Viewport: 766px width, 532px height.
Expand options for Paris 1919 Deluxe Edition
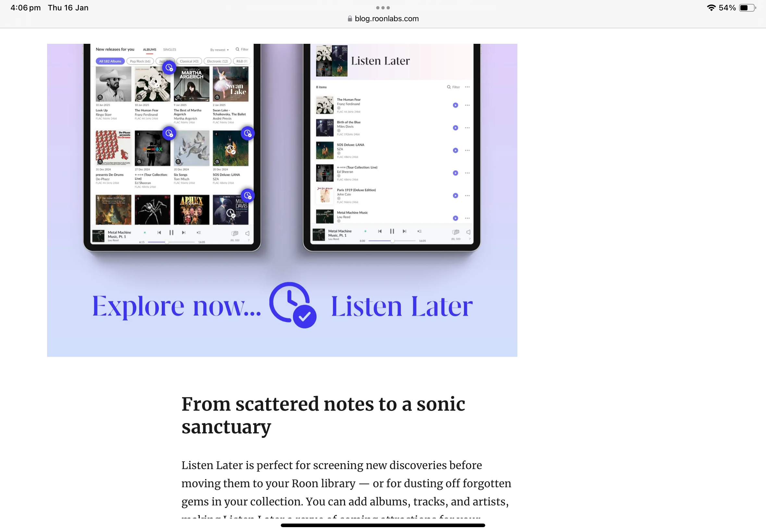point(467,196)
